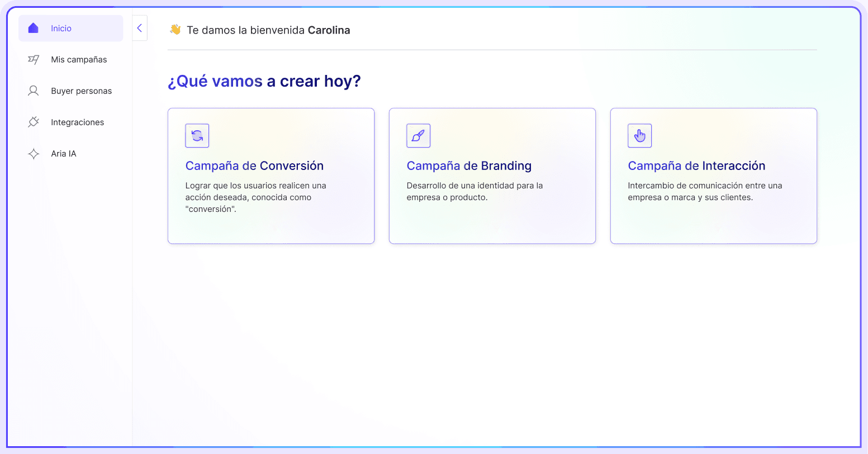Click the pointing hand icon on Campaña de Interacción
The image size is (868, 454).
(639, 135)
